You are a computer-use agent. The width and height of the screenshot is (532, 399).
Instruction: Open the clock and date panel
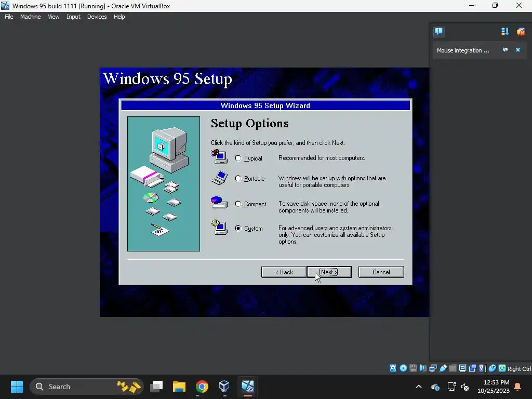(x=494, y=387)
